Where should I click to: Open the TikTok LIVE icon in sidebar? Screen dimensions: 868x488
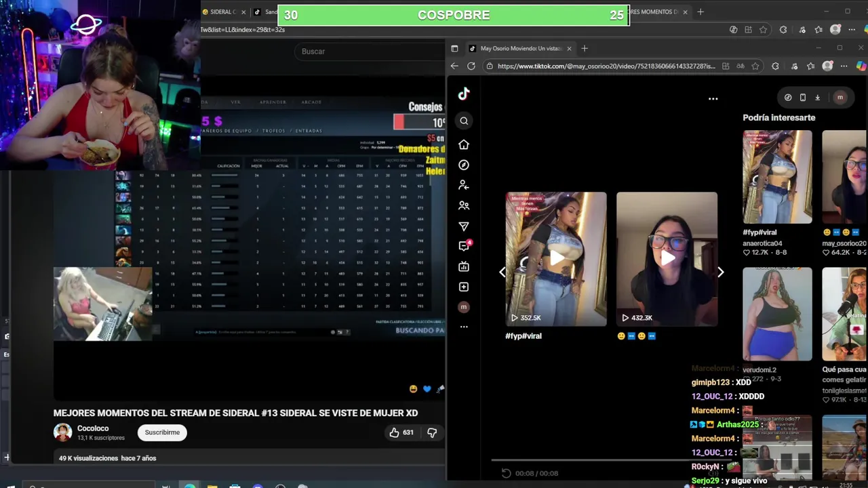coord(464,266)
